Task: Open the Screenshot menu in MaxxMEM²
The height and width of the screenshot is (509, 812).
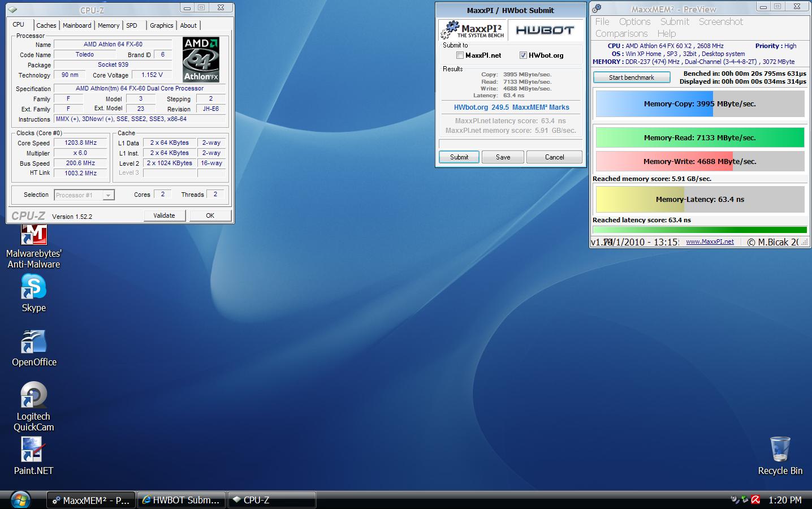Action: point(721,21)
